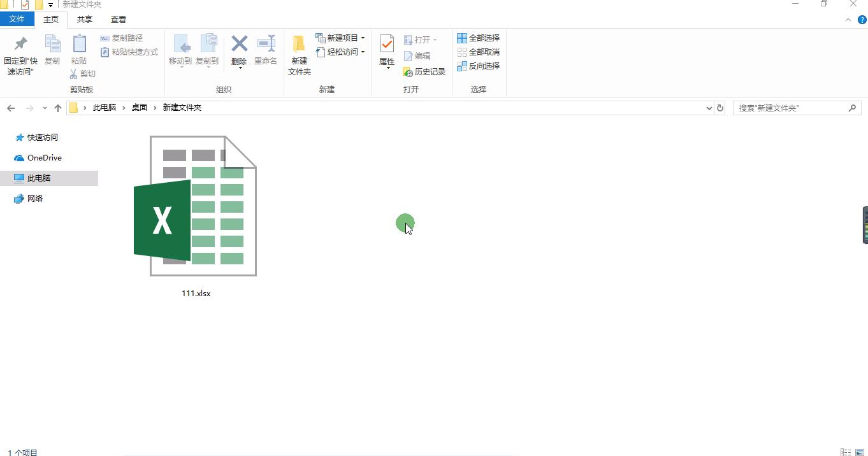Open the address bar history dropdown
The image size is (868, 456).
[709, 108]
